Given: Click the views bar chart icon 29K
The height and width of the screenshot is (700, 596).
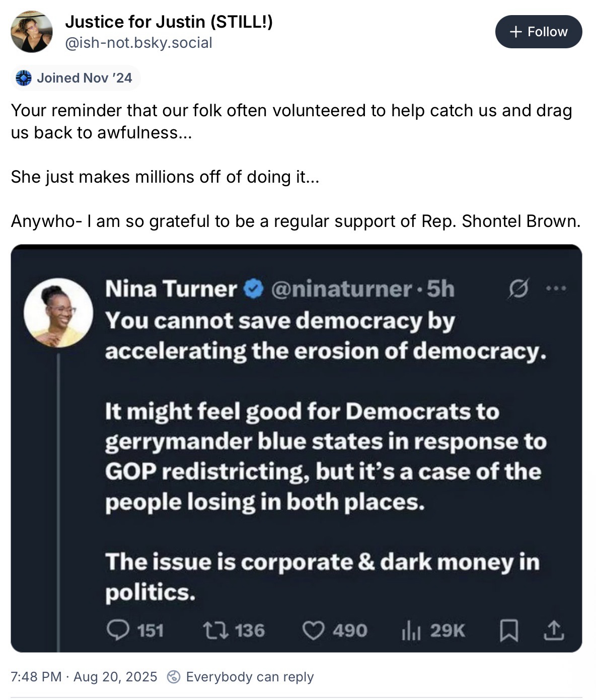Looking at the screenshot, I should [411, 630].
